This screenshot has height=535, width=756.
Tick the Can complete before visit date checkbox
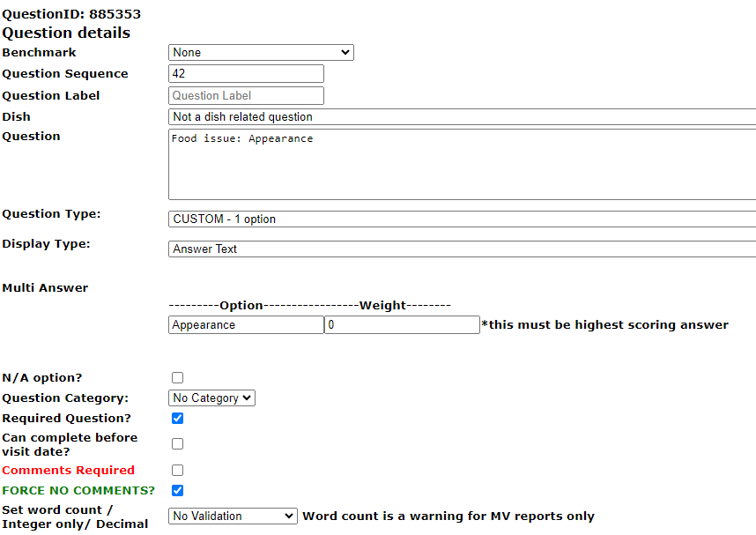point(178,444)
